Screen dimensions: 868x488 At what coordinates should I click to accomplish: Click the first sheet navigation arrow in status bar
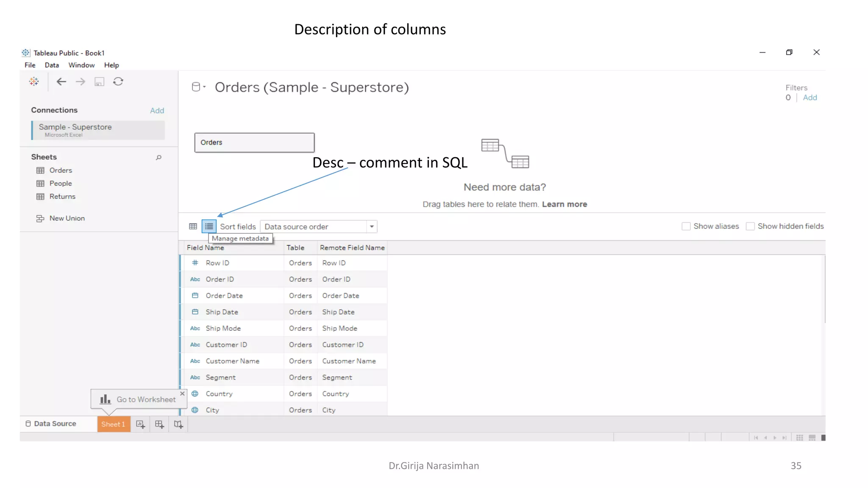(756, 438)
